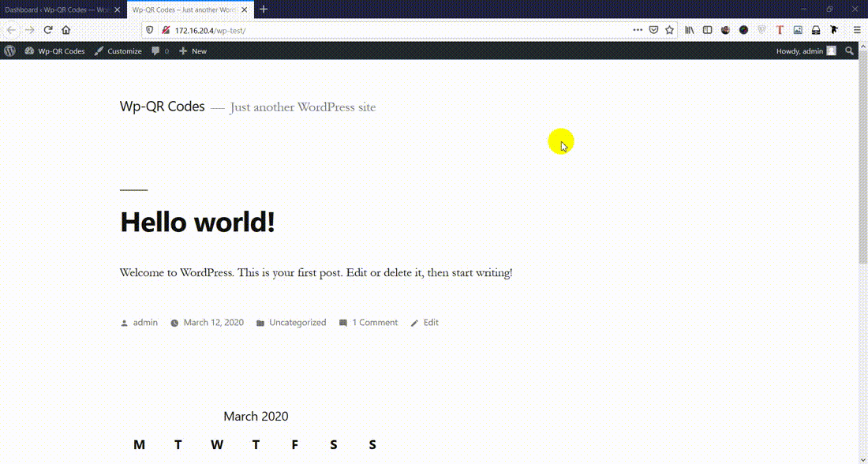This screenshot has height=464, width=868.
Task: Open page actions three-dot menu
Action: [x=638, y=30]
